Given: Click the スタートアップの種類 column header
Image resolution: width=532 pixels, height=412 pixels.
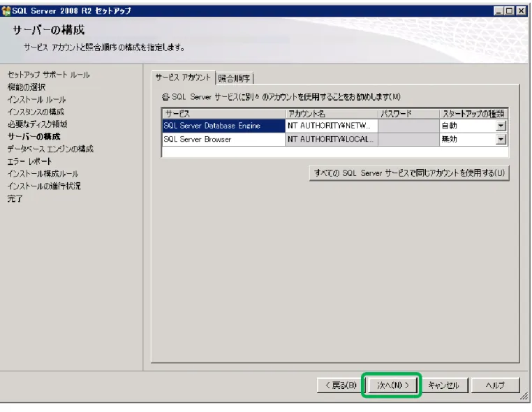Looking at the screenshot, I should coord(473,113).
